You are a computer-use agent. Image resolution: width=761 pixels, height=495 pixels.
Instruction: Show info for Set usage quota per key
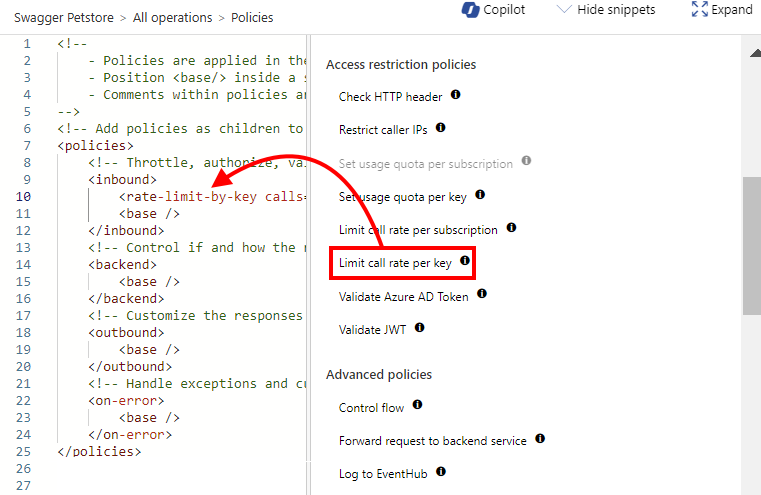[480, 195]
